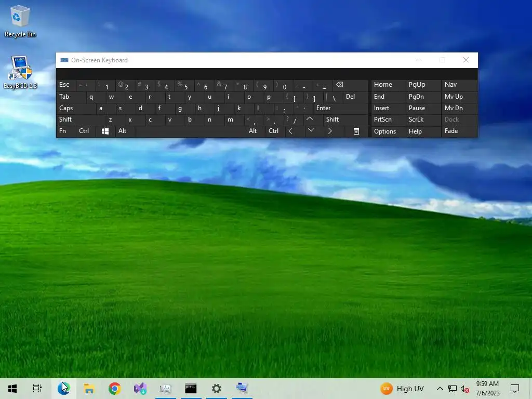Toggle the Caps lock key

click(76, 108)
